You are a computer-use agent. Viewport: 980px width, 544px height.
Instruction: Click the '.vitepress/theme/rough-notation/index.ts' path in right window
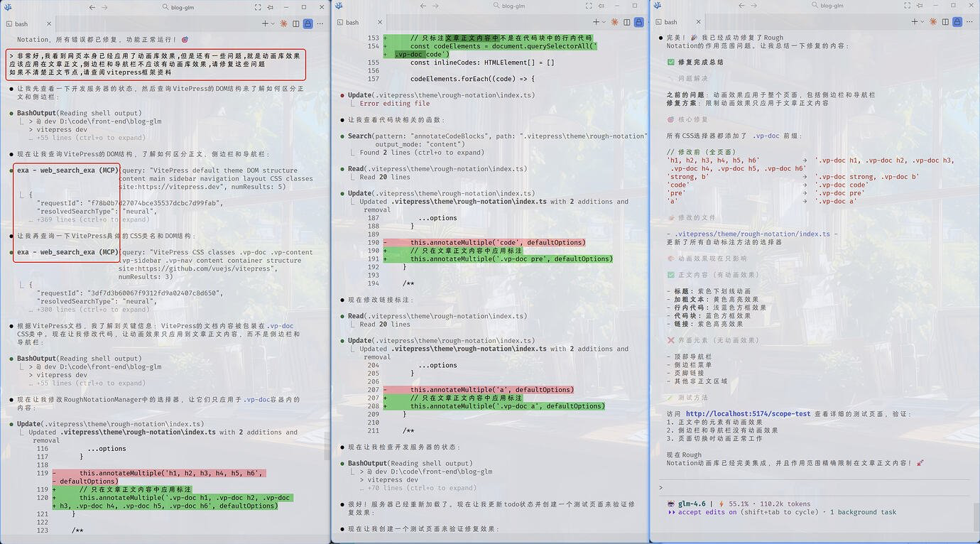click(751, 234)
